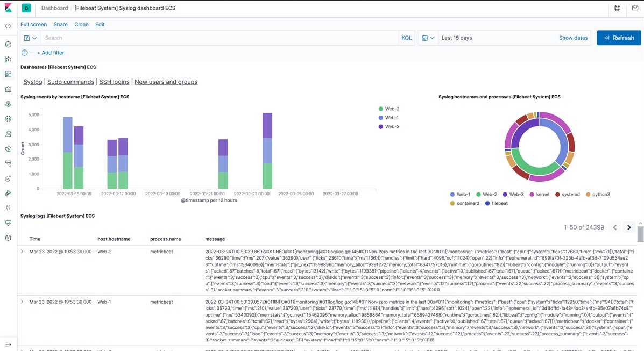This screenshot has height=351, width=644.
Task: Select the Dashboard sidebar icon
Action: [x=8, y=74]
